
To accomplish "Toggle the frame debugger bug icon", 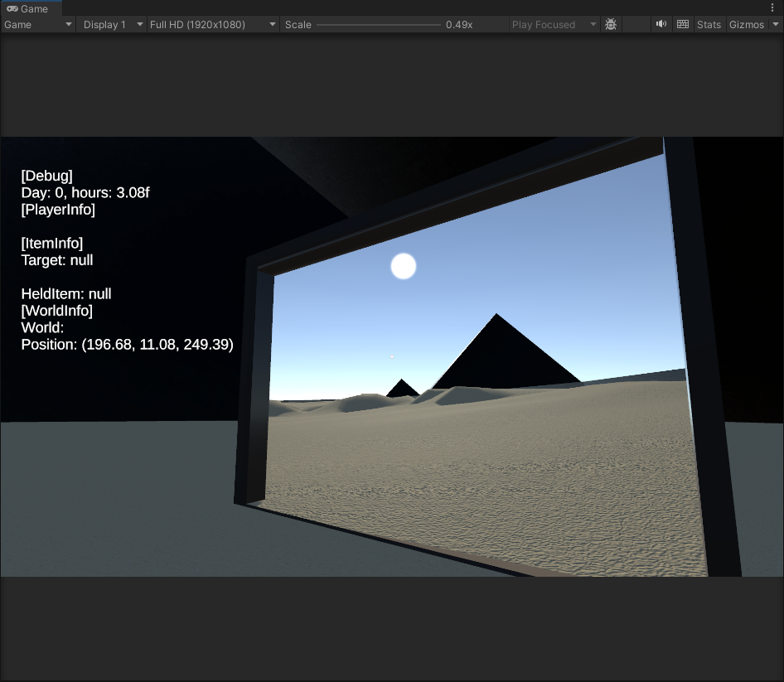I will 611,25.
